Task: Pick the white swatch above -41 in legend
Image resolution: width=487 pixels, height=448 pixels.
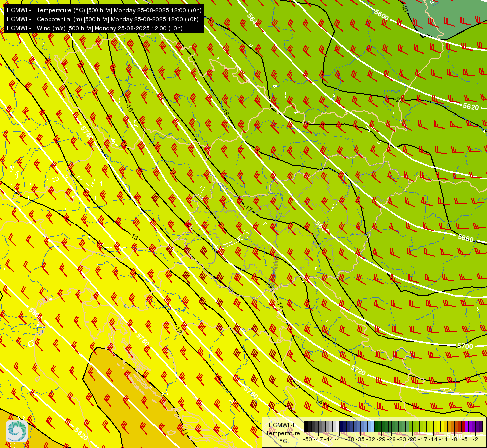Action: point(338,426)
